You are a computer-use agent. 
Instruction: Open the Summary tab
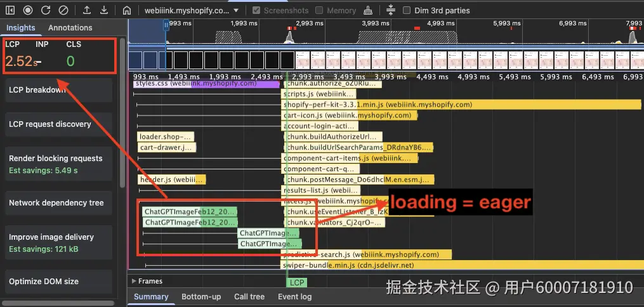point(151,297)
